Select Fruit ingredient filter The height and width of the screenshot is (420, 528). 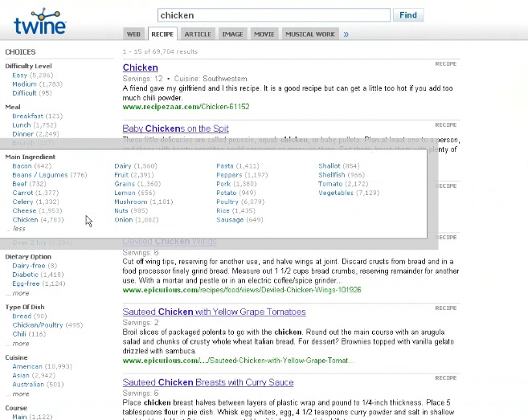click(121, 175)
